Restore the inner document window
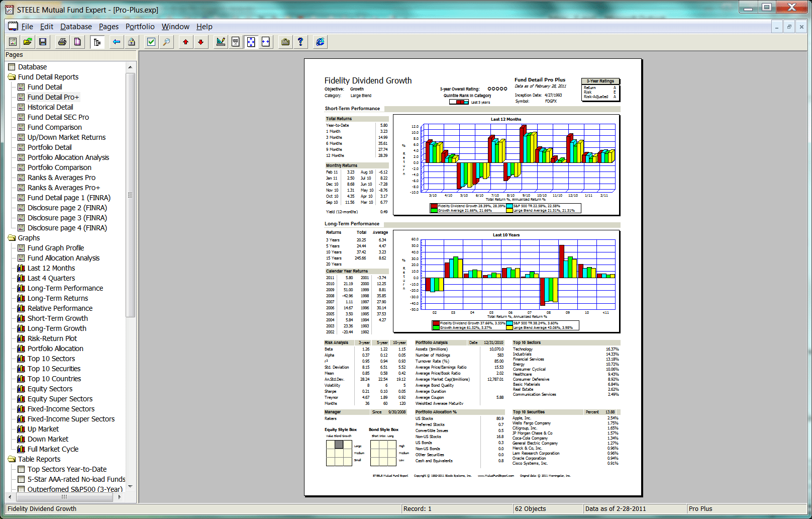The height and width of the screenshot is (519, 812). click(789, 27)
